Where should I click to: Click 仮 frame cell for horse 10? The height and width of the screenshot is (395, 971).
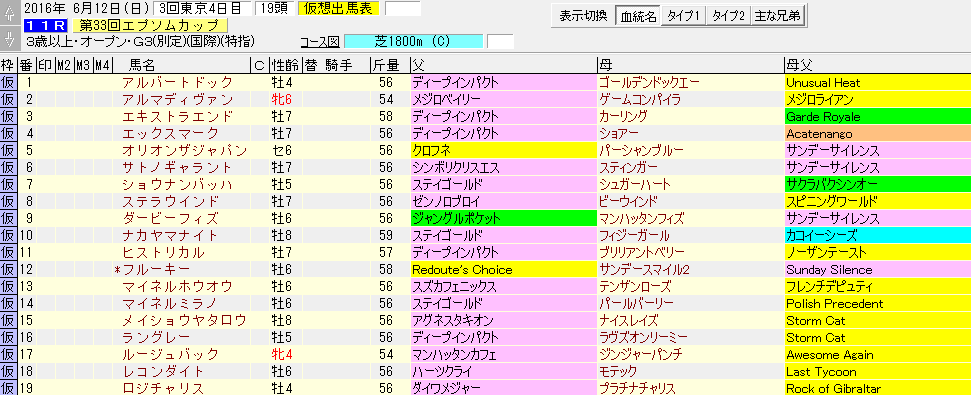(x=8, y=236)
